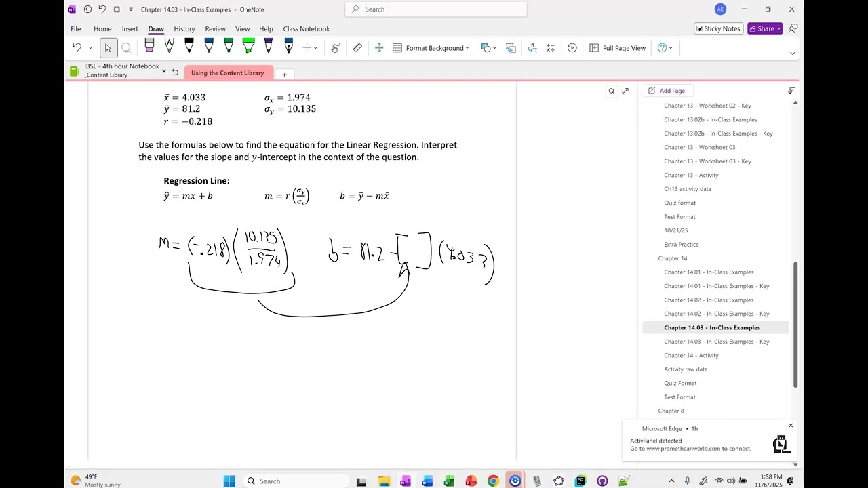Select the first blue pen

pyautogui.click(x=209, y=47)
